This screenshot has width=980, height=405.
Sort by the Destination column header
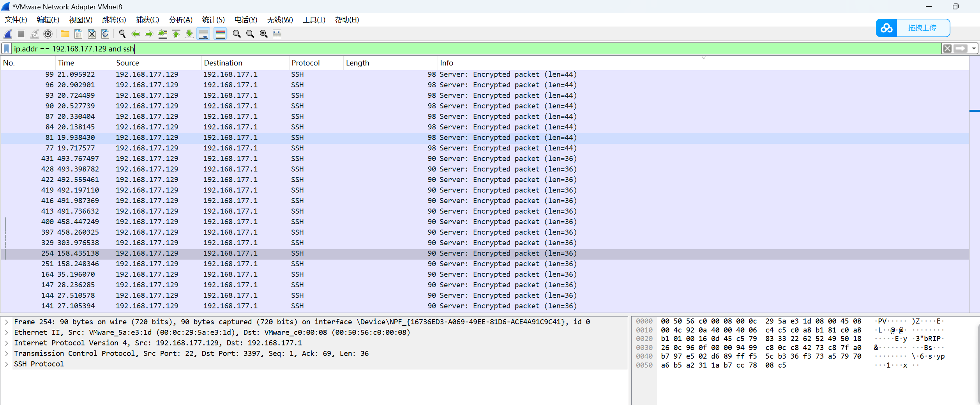[x=245, y=63]
